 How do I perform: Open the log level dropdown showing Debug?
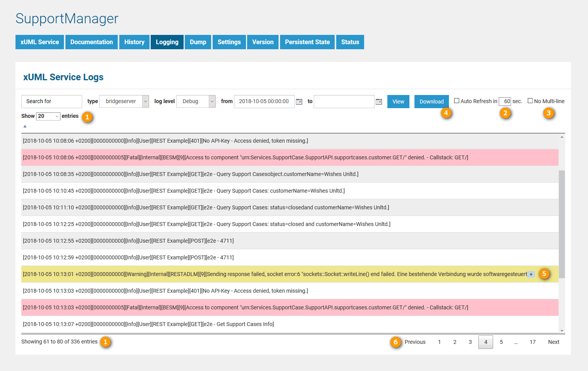click(196, 101)
